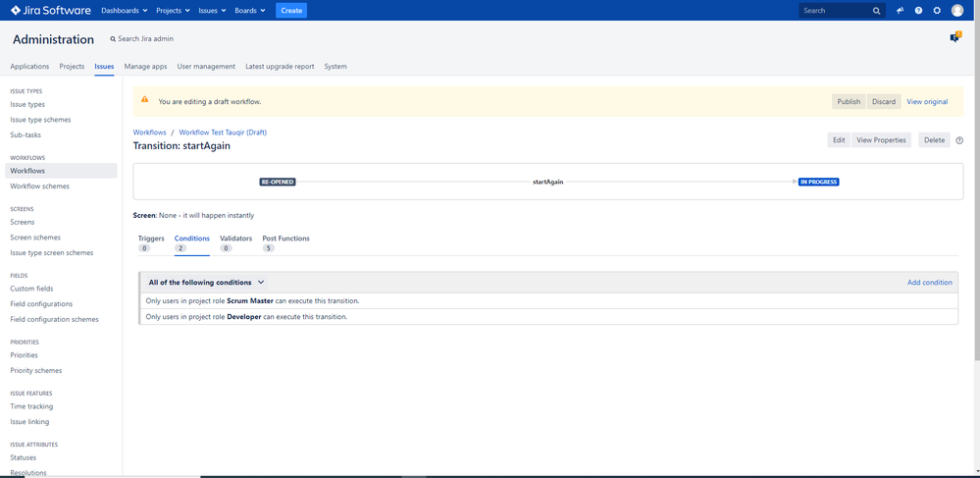Open the Latest upgrade report tab
Screen dimensions: 980x478
(280, 67)
